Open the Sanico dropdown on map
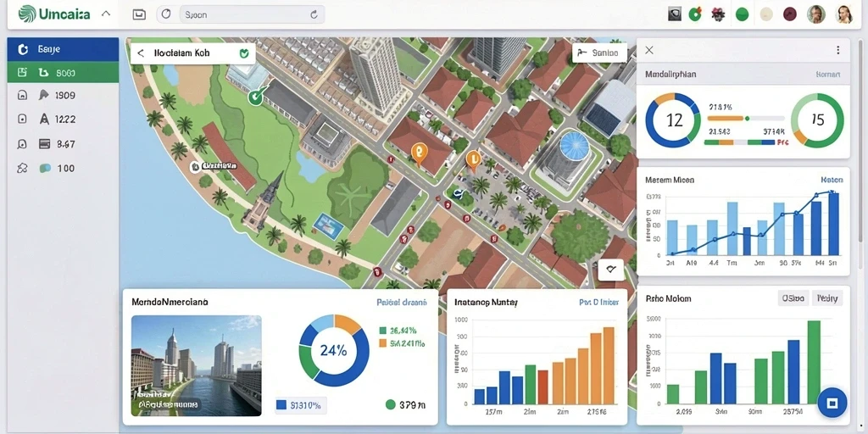The width and height of the screenshot is (868, 434). coord(599,53)
